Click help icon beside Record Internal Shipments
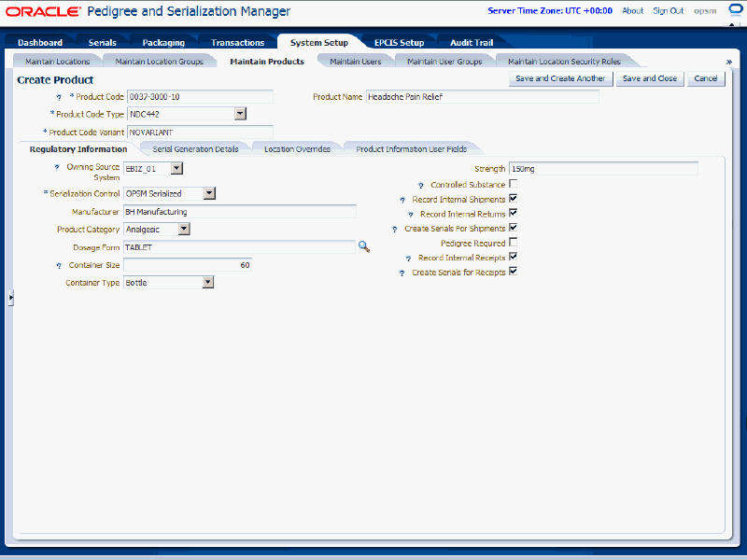 click(x=402, y=200)
